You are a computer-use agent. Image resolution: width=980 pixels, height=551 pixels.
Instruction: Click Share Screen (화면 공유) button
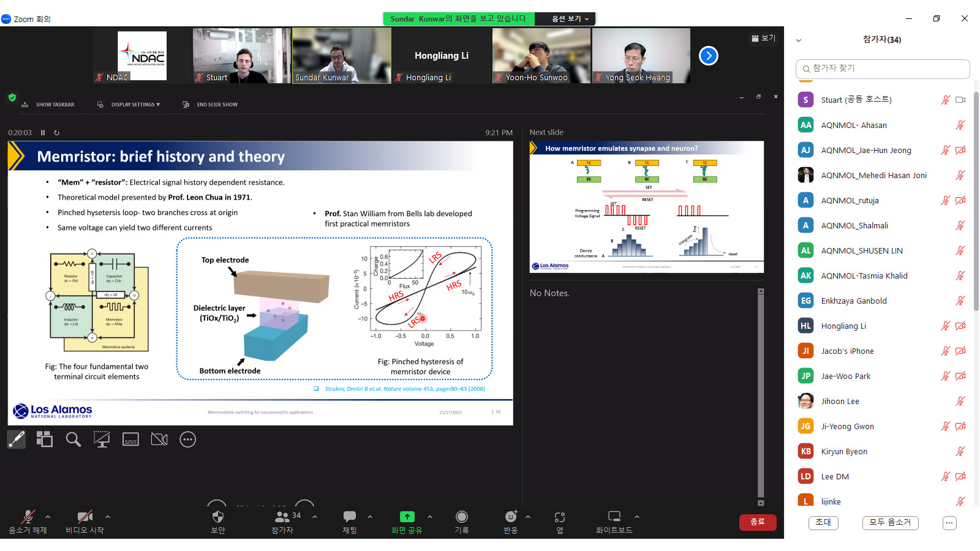tap(407, 522)
